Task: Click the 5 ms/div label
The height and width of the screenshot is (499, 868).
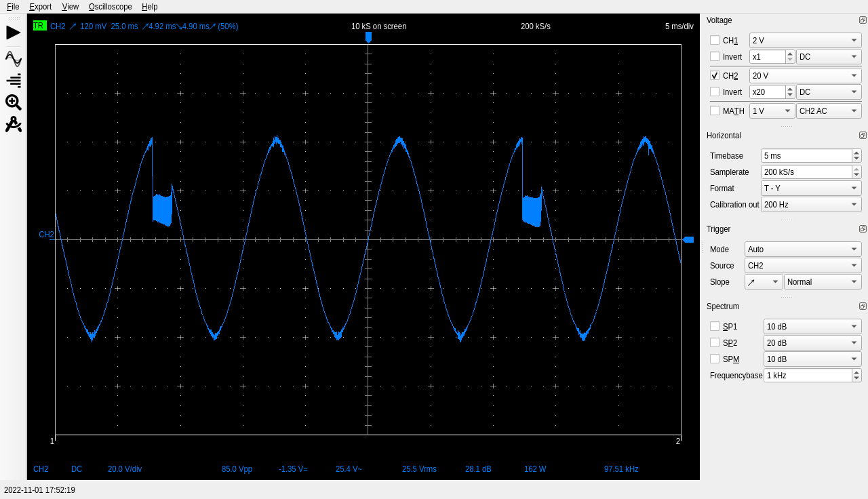Action: pyautogui.click(x=679, y=26)
